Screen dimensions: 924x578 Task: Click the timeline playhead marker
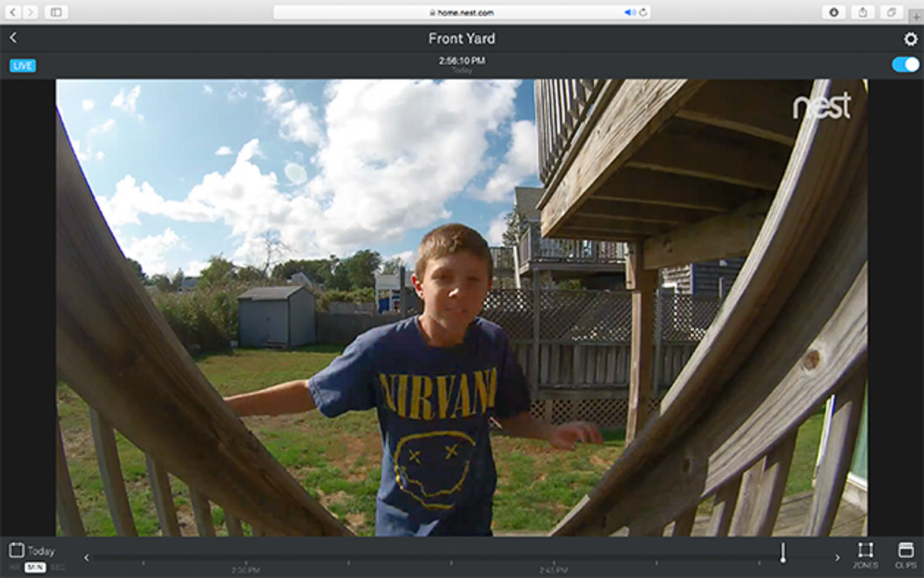783,553
